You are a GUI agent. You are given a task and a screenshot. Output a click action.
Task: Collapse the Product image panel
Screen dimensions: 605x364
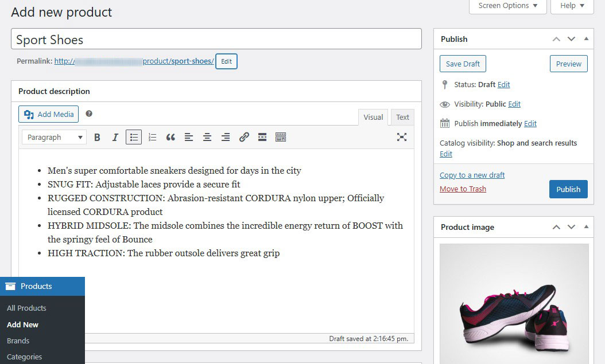click(x=587, y=226)
